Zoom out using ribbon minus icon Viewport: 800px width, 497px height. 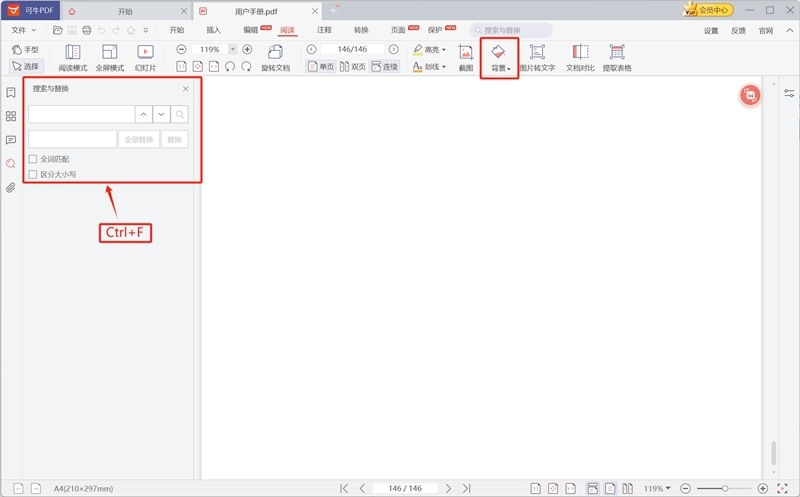[x=181, y=49]
